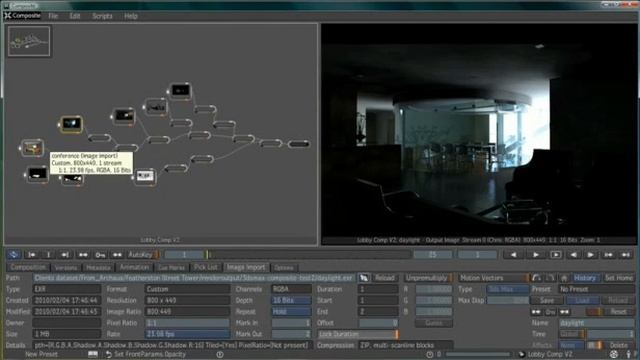Go to the last frame marker icon
Screen dimensions: 640x360
[x=65, y=255]
